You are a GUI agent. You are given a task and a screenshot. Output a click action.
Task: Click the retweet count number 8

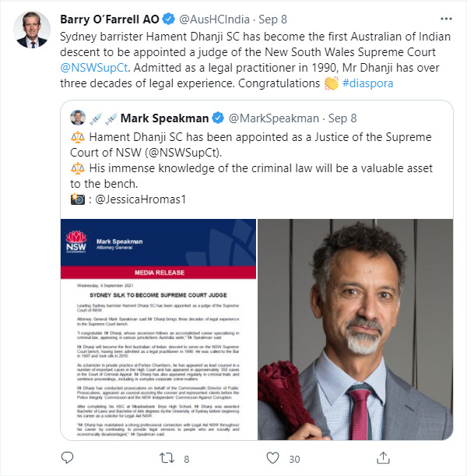pyautogui.click(x=186, y=460)
